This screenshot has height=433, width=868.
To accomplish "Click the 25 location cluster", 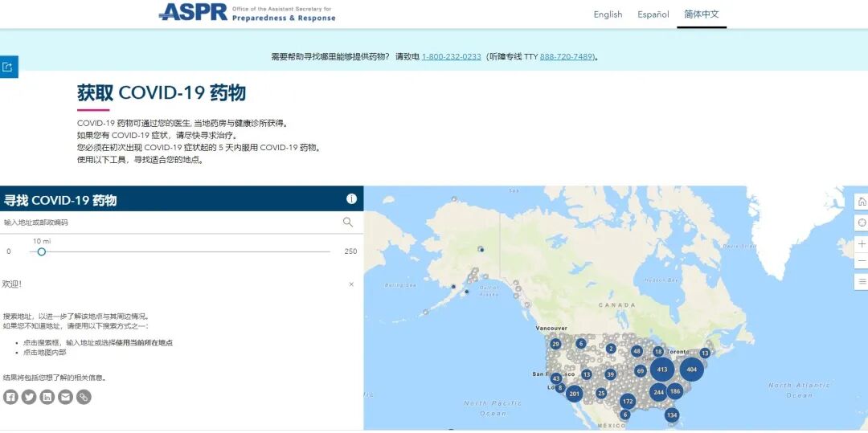I will pyautogui.click(x=602, y=393).
